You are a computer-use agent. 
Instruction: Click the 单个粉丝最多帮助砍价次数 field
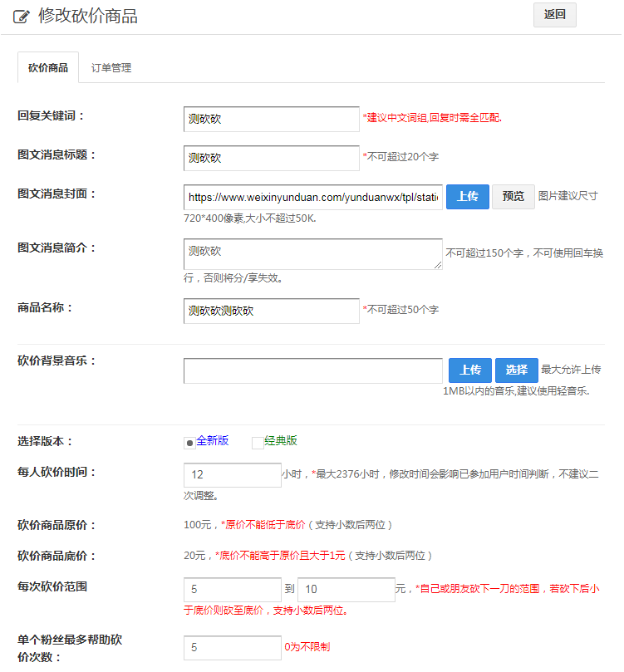(x=233, y=648)
